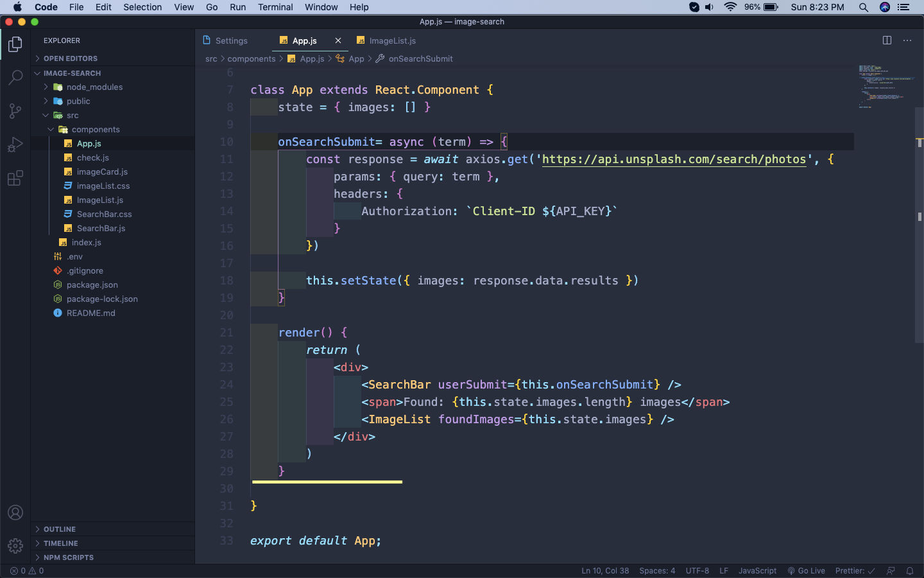Open the Apple menu
This screenshot has height=578, width=924.
coord(17,7)
